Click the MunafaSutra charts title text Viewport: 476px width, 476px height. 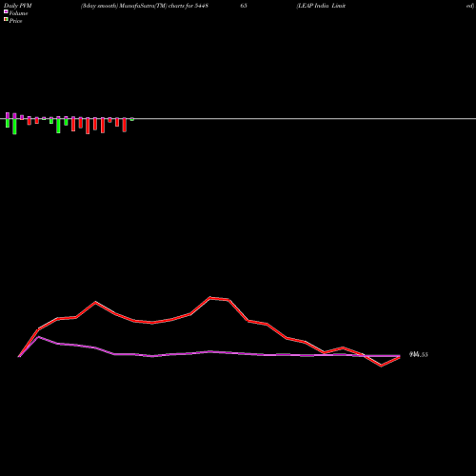point(145,6)
